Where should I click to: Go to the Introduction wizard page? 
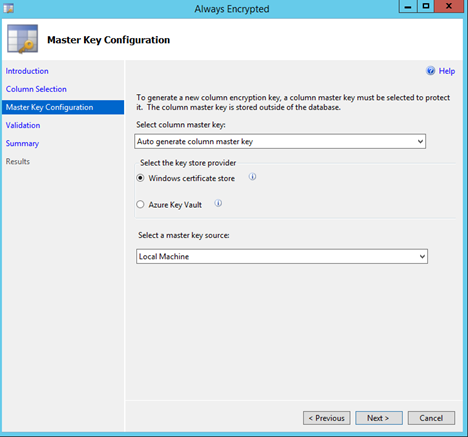pos(27,71)
